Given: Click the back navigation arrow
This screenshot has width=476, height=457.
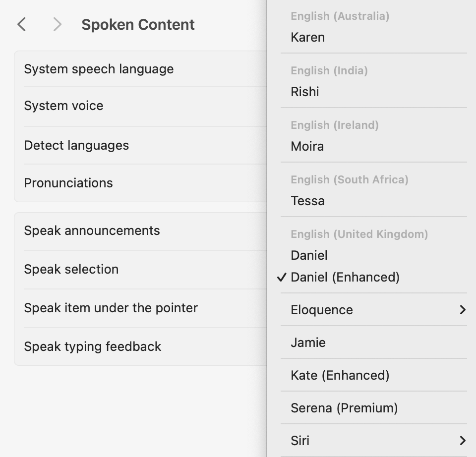Looking at the screenshot, I should click(x=21, y=24).
